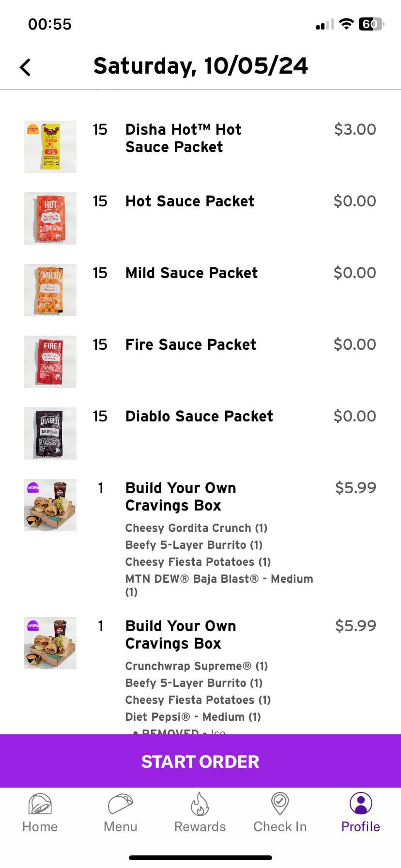Tap the battery level indicator

pyautogui.click(x=370, y=24)
